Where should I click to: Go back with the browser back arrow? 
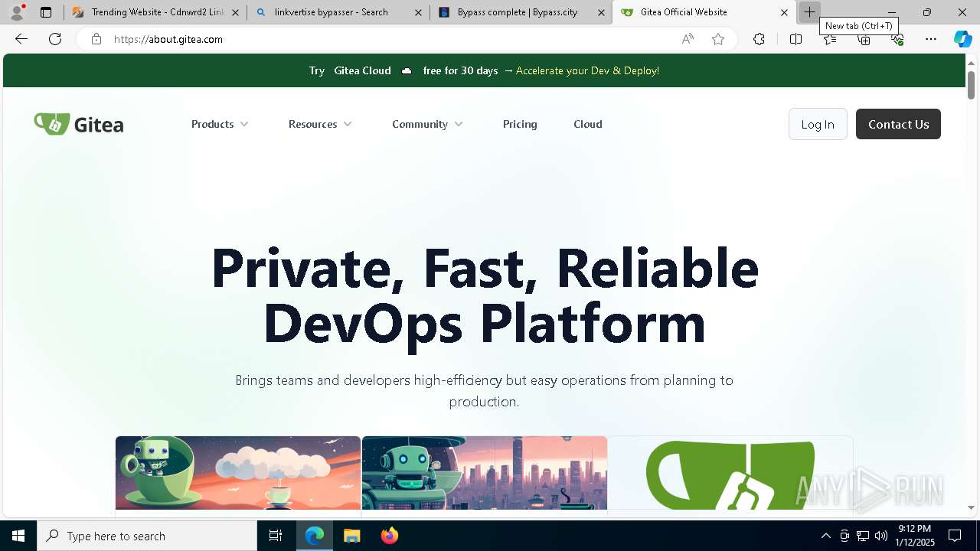[x=21, y=39]
